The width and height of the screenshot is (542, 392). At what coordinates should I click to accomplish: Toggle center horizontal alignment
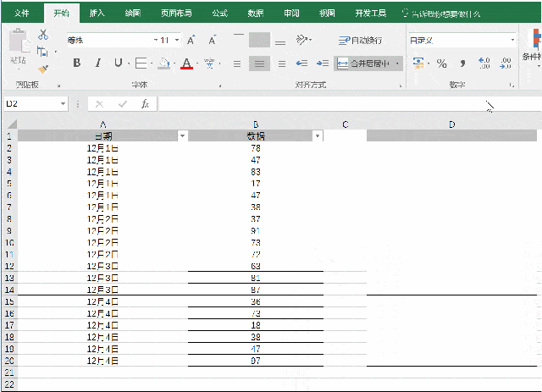259,63
